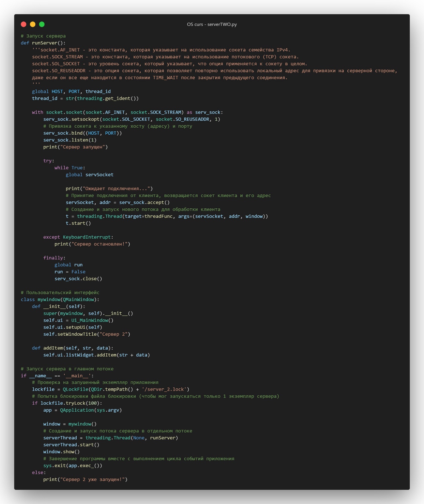This screenshot has width=424, height=504.
Task: Click 'self.ui.listWidget.addItem(str + data)' line
Action: coord(97,355)
